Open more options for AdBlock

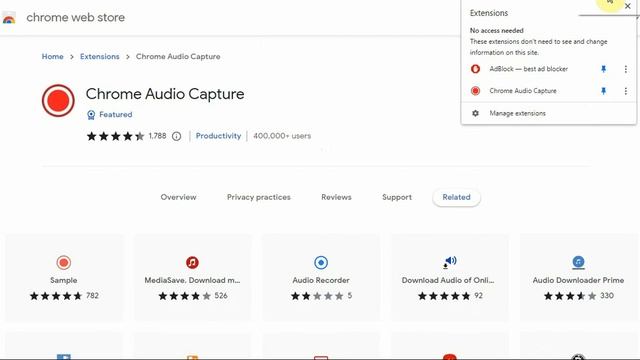point(625,69)
